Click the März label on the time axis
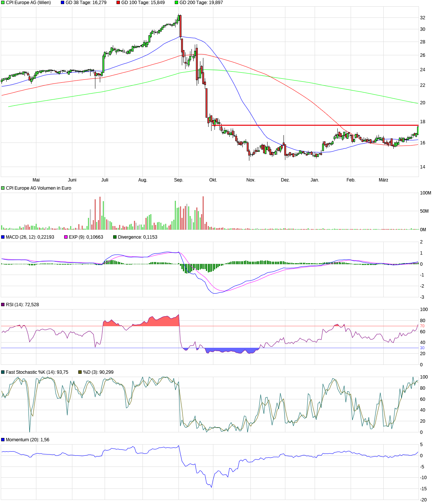Image resolution: width=436 pixels, height=504 pixels. pyautogui.click(x=383, y=180)
